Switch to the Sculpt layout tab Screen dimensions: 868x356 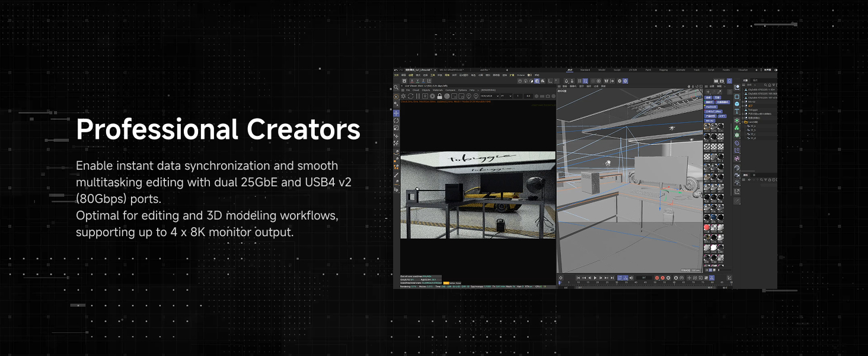[x=617, y=70]
